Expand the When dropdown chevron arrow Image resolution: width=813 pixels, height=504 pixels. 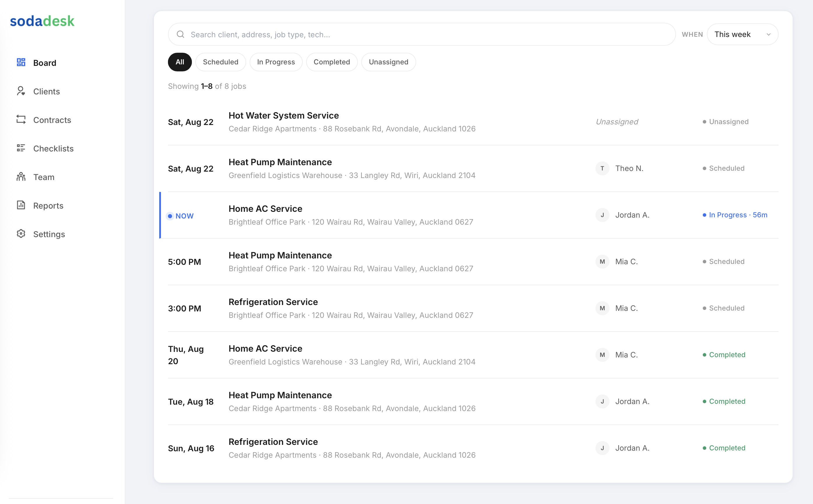768,34
